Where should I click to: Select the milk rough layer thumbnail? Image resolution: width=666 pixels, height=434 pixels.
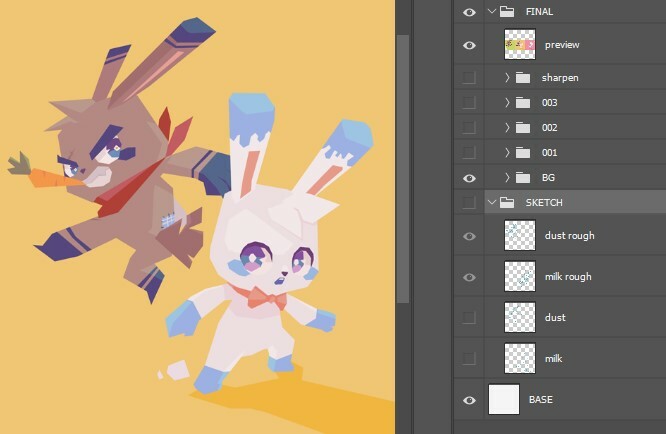tap(520, 276)
